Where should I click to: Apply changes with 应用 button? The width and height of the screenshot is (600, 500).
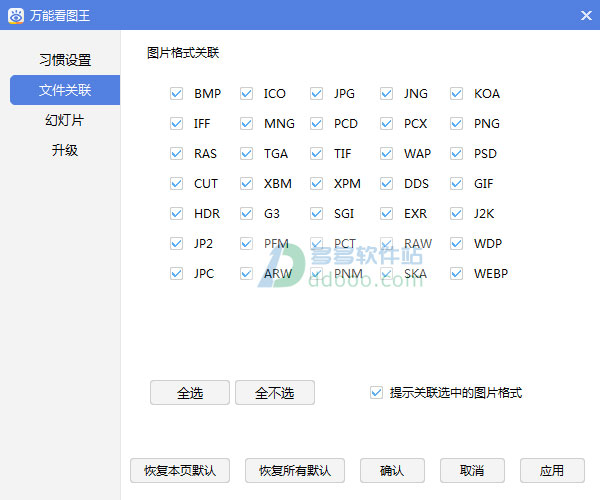(x=552, y=471)
